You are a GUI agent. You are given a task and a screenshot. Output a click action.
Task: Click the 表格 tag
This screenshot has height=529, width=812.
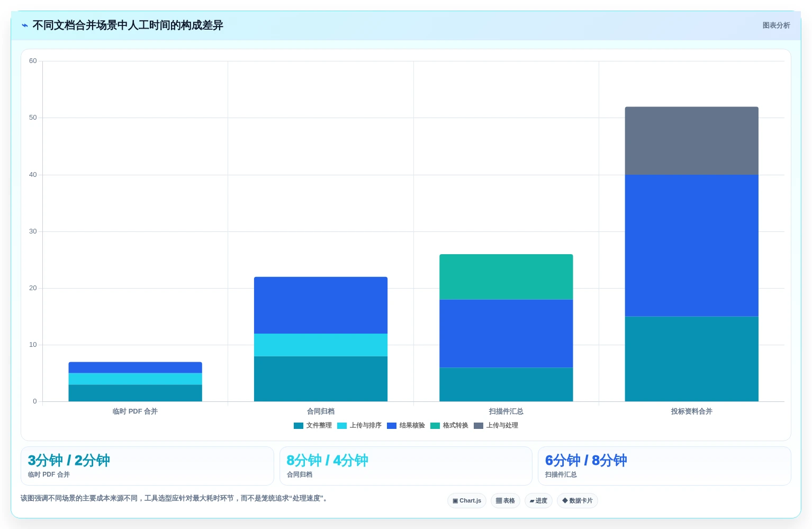click(506, 501)
